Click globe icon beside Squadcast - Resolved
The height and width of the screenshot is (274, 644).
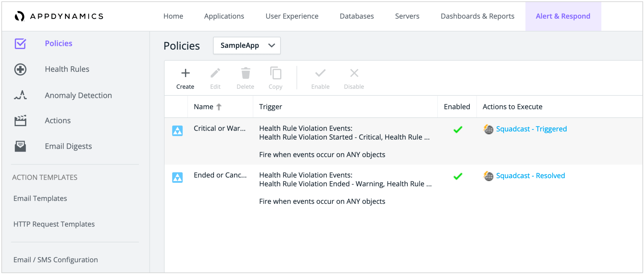(x=488, y=176)
